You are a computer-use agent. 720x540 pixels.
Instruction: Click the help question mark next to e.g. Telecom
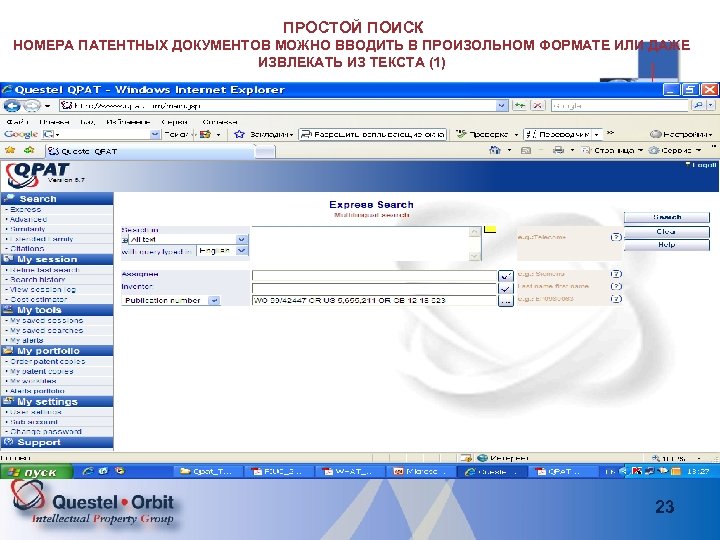click(x=616, y=237)
